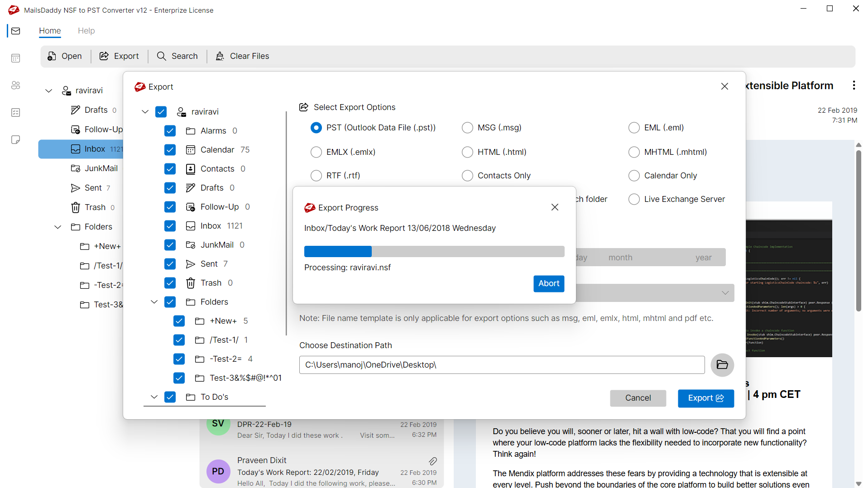Click the Calendar folder icon in the export tree
The image size is (868, 488).
191,150
